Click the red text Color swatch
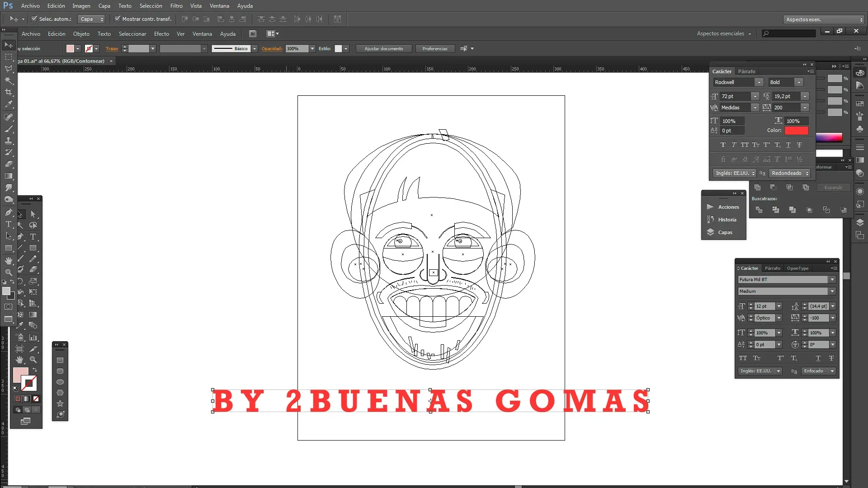The image size is (868, 488). click(x=796, y=131)
